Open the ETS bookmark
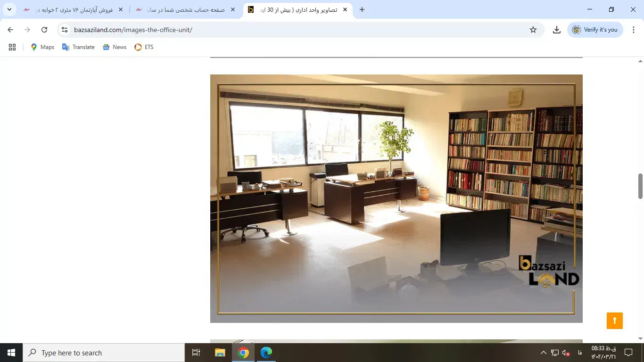 144,47
